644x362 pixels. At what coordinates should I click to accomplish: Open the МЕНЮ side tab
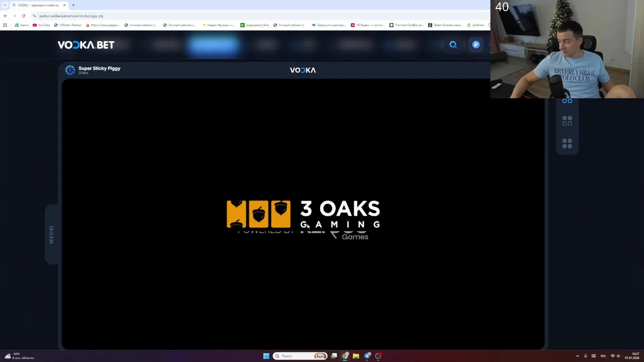pyautogui.click(x=51, y=234)
